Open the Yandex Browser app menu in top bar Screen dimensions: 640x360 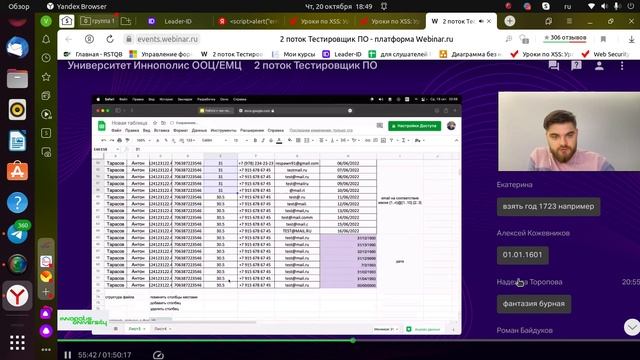(x=77, y=6)
